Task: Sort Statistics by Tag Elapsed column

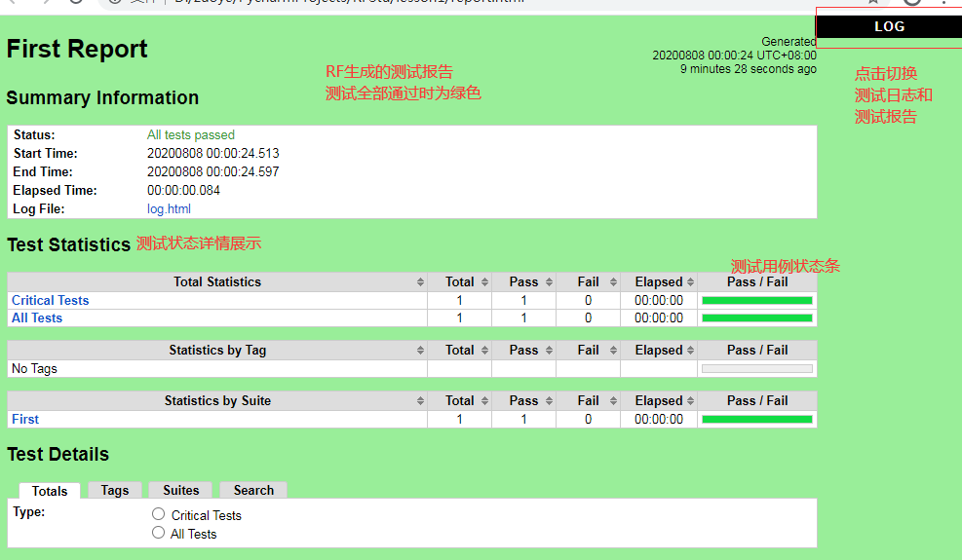Action: (x=659, y=351)
